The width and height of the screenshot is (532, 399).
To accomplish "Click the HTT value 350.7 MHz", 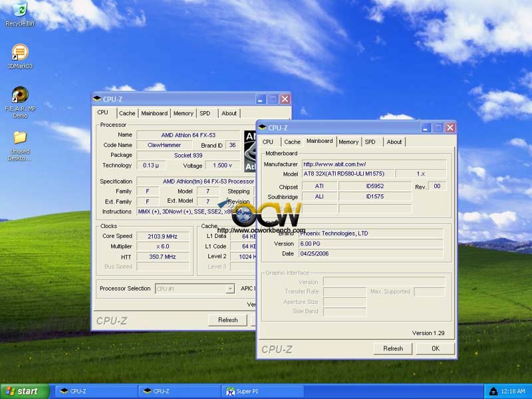I will coord(162,257).
